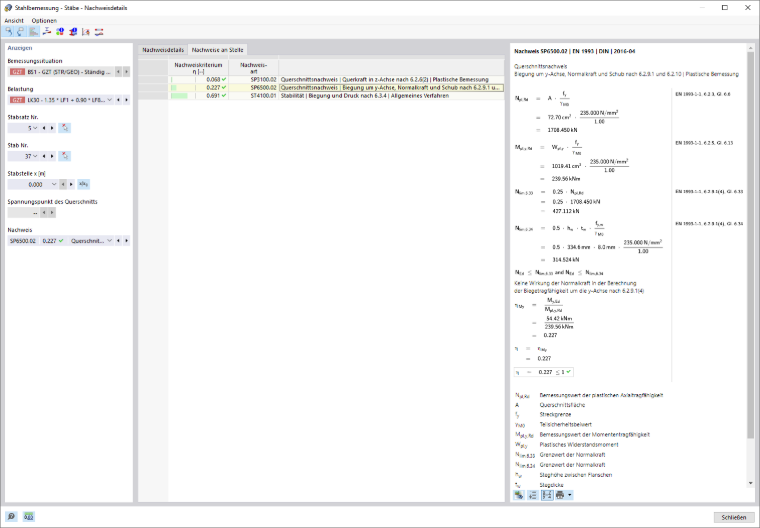This screenshot has height=528, width=760.
Task: Click reference EN 1993-1-1, 6.2.5, Gl. 6.13
Action: tap(704, 143)
